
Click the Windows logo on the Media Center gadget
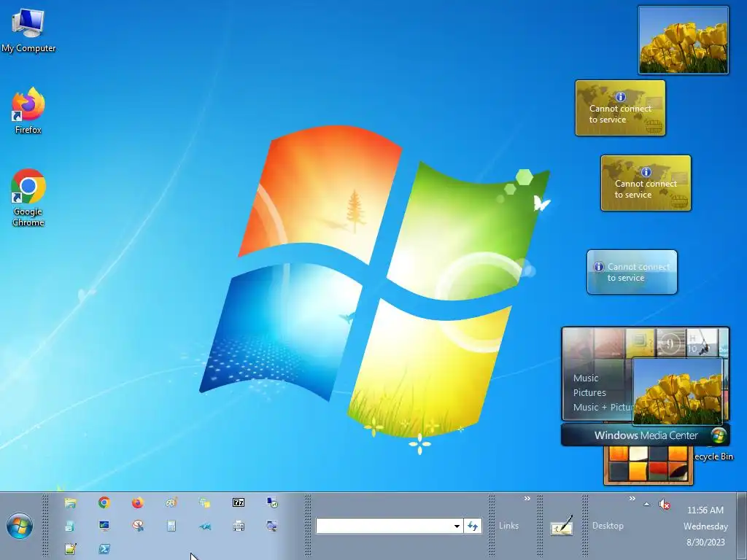(x=719, y=435)
